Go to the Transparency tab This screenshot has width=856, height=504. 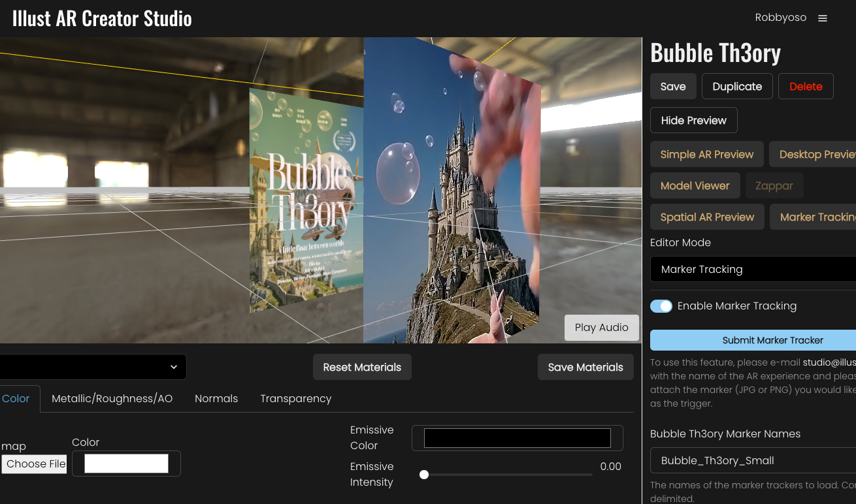click(x=295, y=398)
